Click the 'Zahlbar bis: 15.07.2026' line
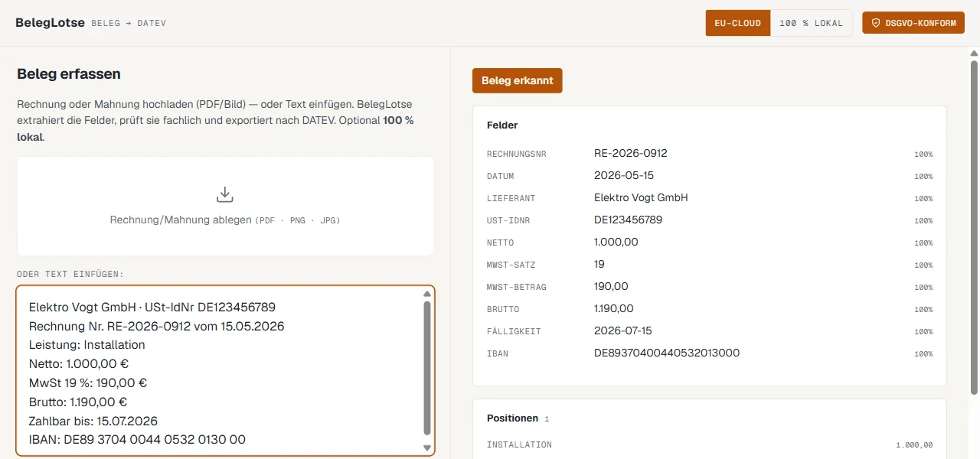 93,421
